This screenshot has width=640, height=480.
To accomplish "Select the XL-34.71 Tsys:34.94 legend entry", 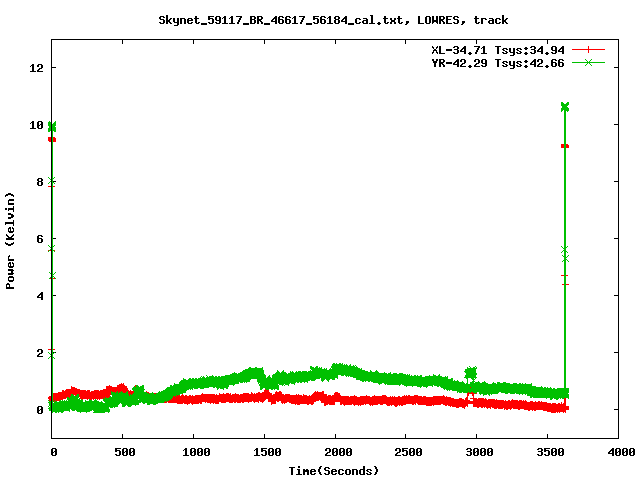I will [498, 50].
